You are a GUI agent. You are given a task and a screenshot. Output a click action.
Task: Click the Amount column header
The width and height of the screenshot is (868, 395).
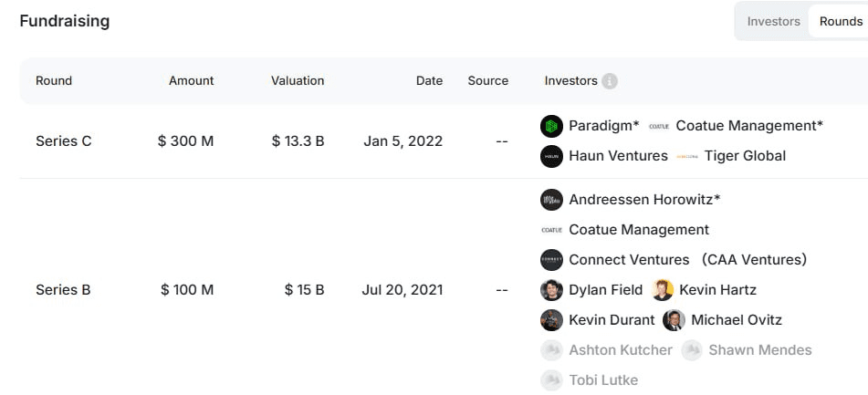(191, 80)
